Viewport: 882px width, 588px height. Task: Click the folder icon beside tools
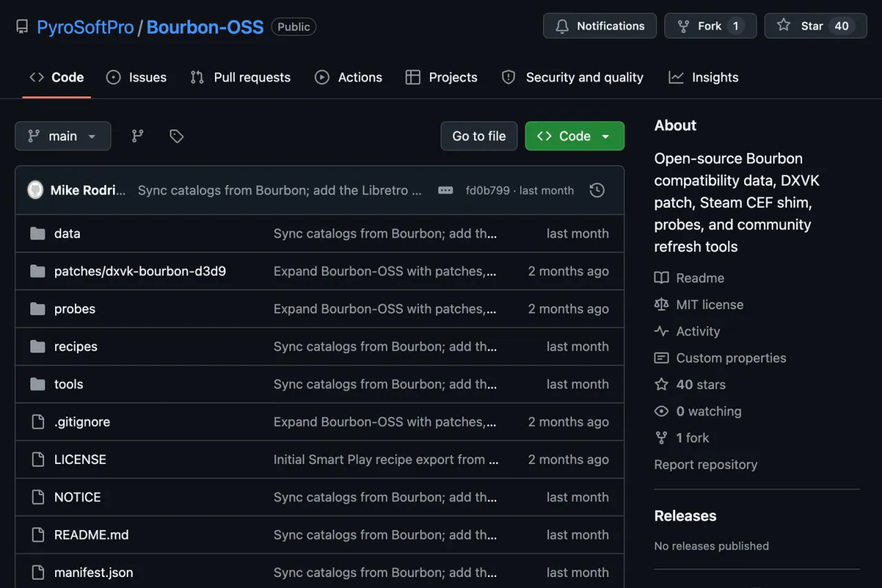38,384
